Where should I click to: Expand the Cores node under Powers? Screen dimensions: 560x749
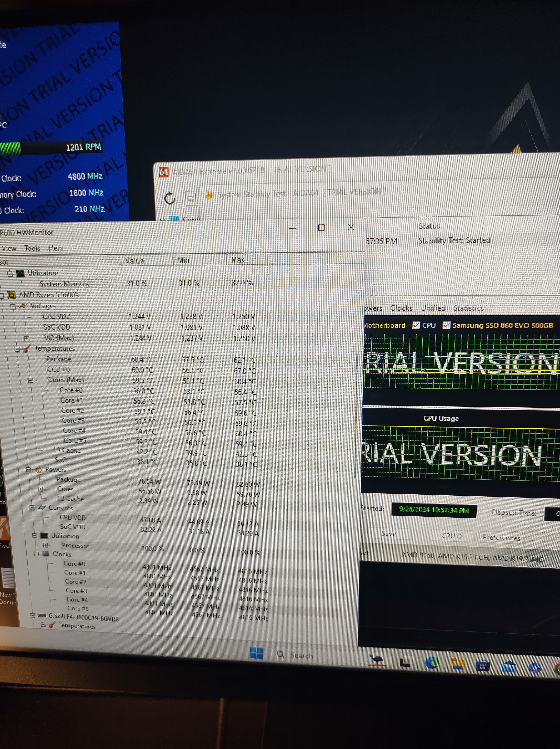[x=40, y=489]
